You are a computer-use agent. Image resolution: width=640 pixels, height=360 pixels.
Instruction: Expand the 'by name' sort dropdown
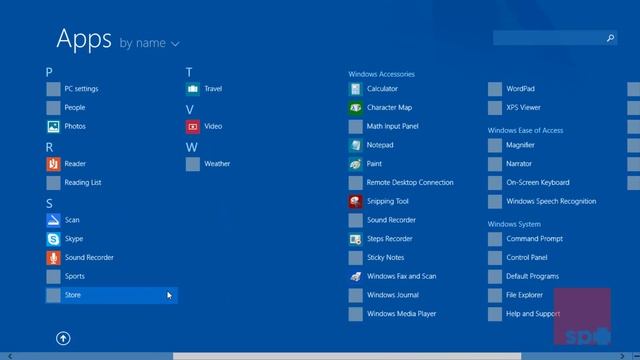click(149, 43)
